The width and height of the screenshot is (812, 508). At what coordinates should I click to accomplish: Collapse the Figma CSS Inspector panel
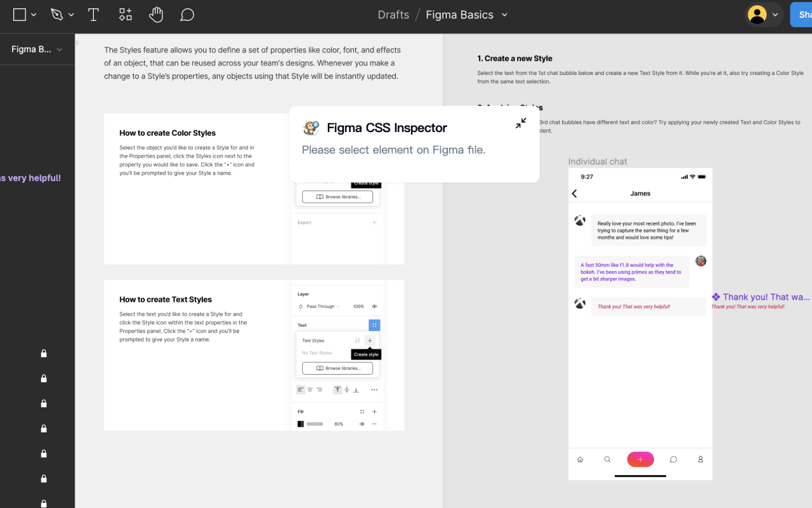coord(521,123)
